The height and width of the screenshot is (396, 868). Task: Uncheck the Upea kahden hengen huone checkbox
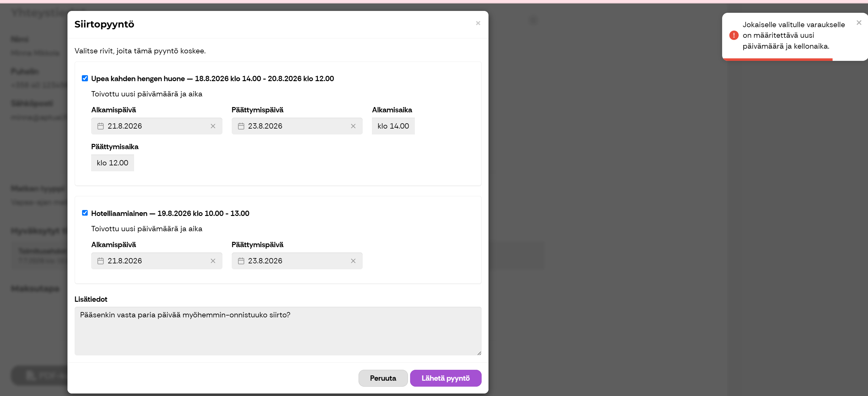coord(85,78)
